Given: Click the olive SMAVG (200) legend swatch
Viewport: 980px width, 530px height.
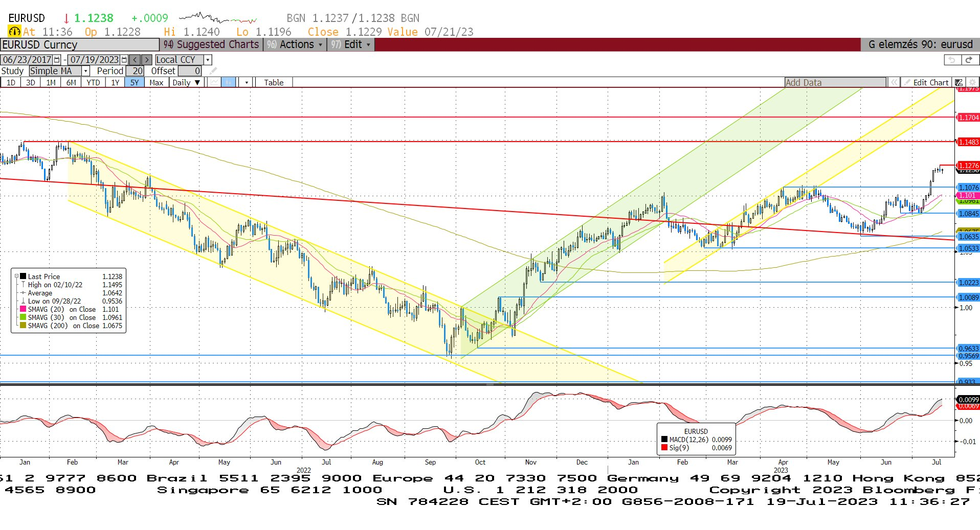Looking at the screenshot, I should pos(23,326).
